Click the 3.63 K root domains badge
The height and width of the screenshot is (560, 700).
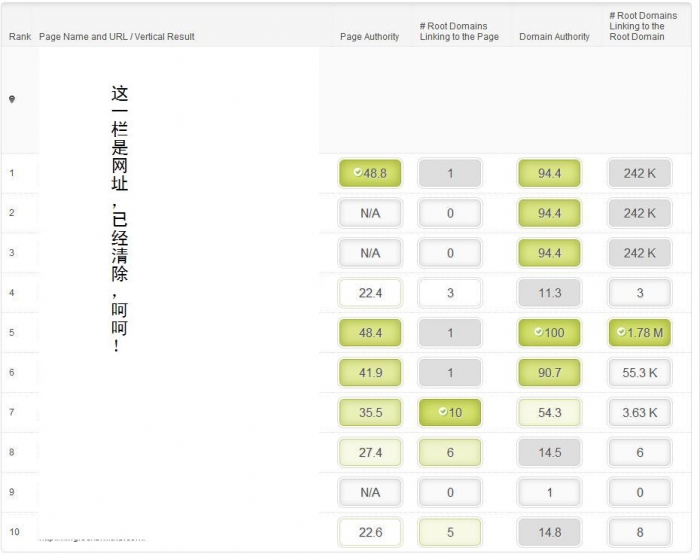pos(639,413)
